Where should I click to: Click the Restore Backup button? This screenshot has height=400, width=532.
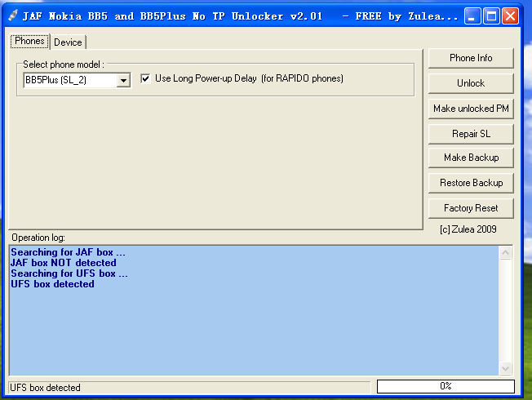click(x=471, y=183)
